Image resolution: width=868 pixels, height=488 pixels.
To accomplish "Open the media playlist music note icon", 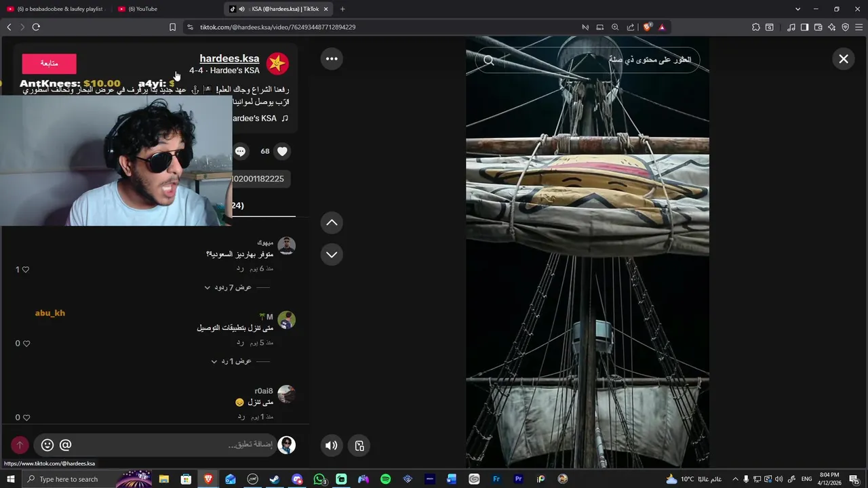I will click(791, 27).
